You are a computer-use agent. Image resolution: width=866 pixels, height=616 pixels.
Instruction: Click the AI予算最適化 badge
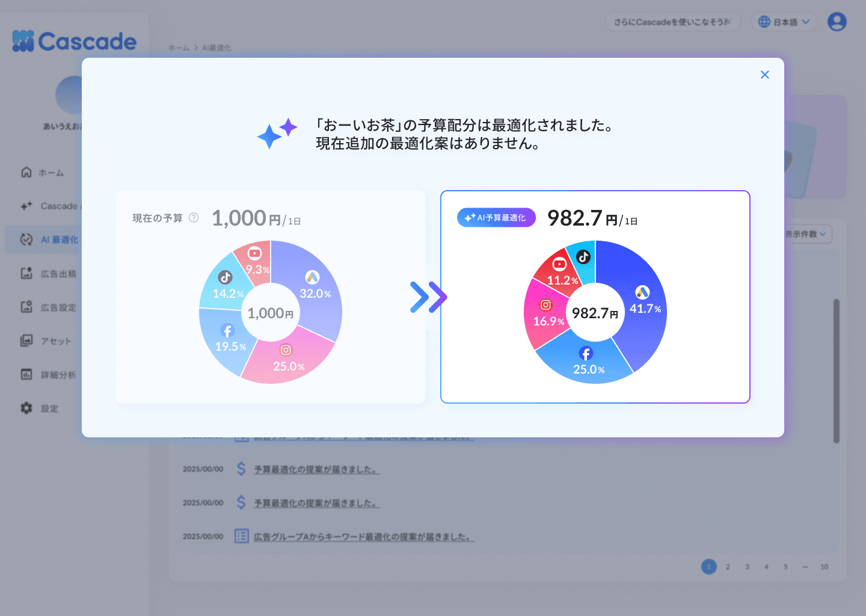(x=496, y=218)
